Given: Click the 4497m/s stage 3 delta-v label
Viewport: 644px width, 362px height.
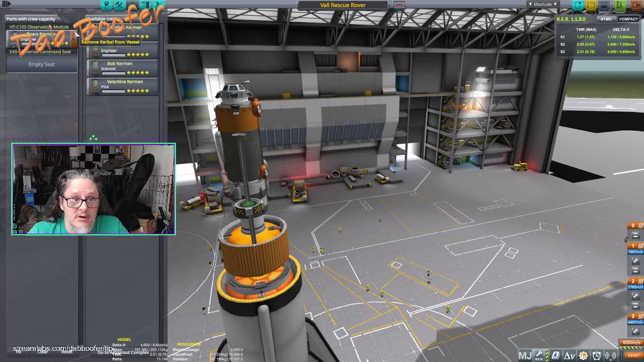Looking at the screenshot, I should pyautogui.click(x=635, y=322).
